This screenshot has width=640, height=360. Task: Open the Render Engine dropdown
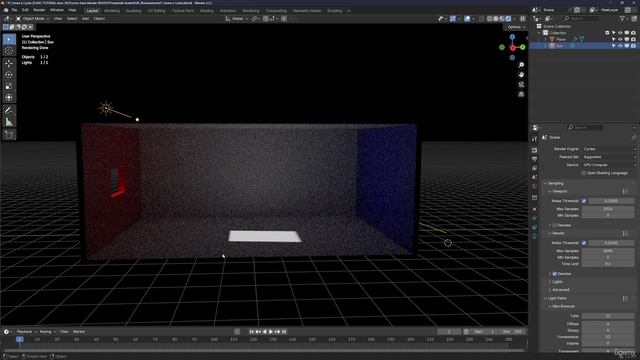point(609,149)
